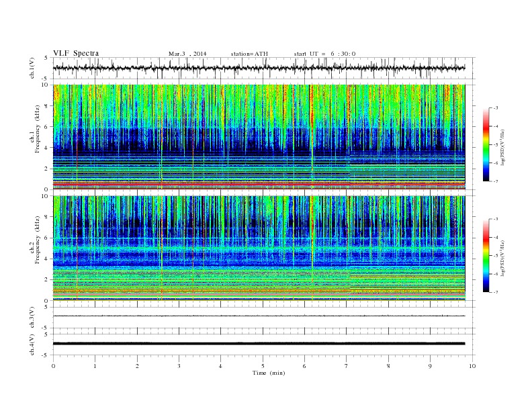Viewport: 532px width, 411px height.
Task: Click the '10' tick label on the time axis
Action: 472,366
